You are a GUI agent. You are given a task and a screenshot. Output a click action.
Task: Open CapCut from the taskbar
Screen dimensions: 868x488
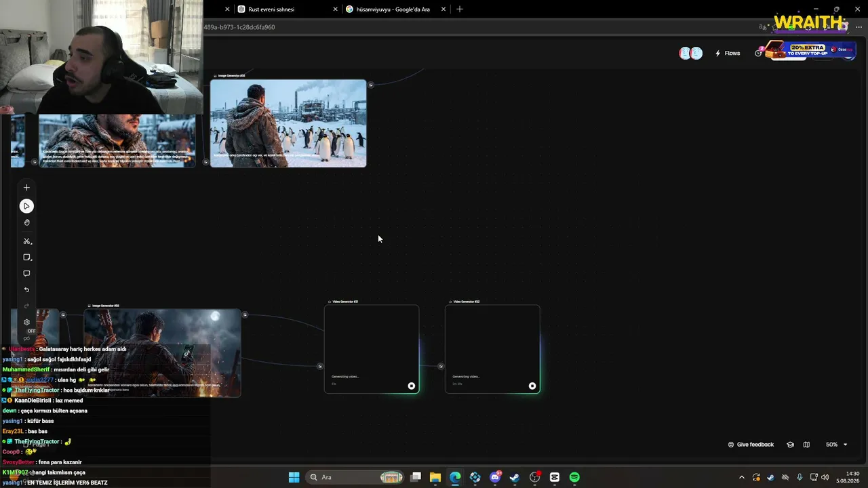click(555, 477)
